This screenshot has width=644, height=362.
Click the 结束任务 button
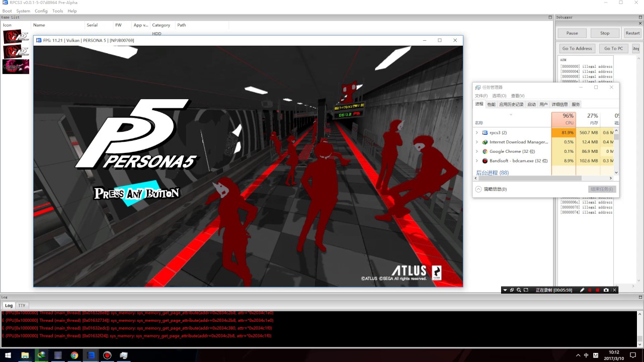pos(602,189)
